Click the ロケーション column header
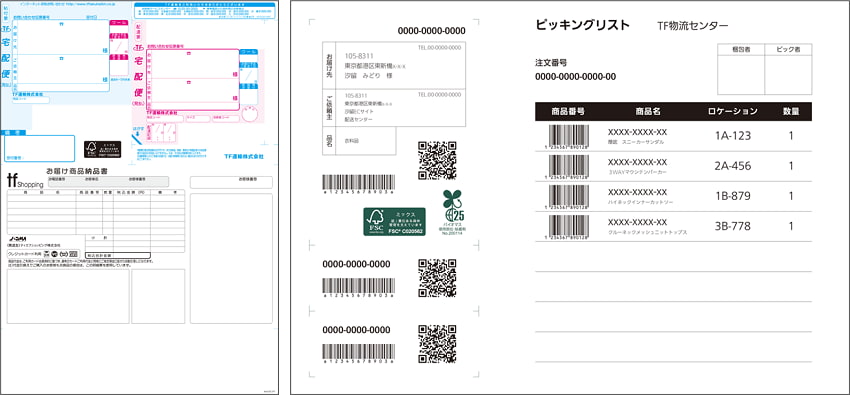Viewport: 850px width, 395px height. tap(733, 112)
